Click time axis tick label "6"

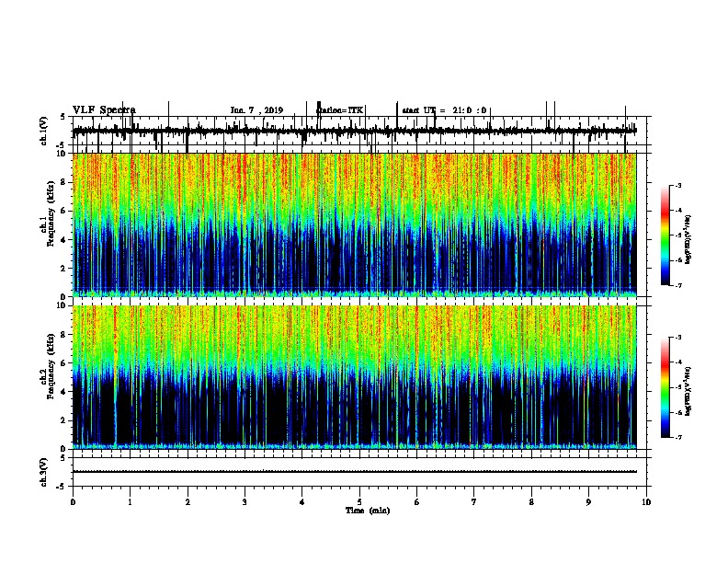point(416,502)
